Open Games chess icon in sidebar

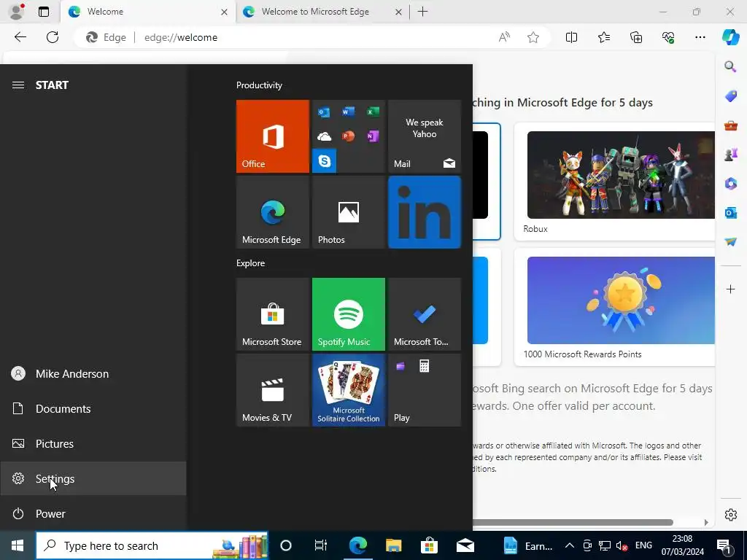[x=730, y=155]
